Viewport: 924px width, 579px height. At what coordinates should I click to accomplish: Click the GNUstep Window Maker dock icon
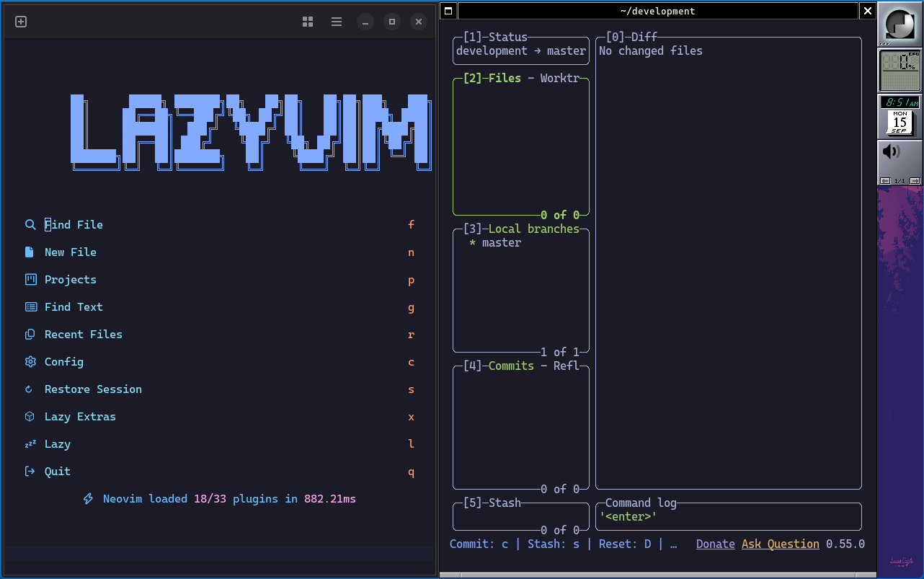[x=900, y=24]
